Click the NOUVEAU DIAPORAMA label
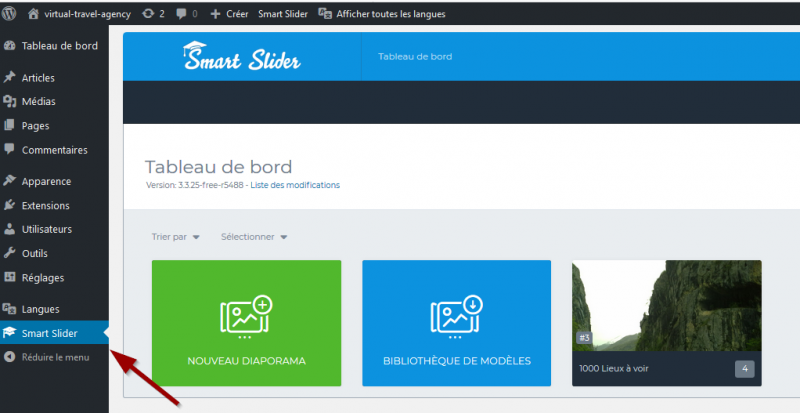 pos(246,360)
